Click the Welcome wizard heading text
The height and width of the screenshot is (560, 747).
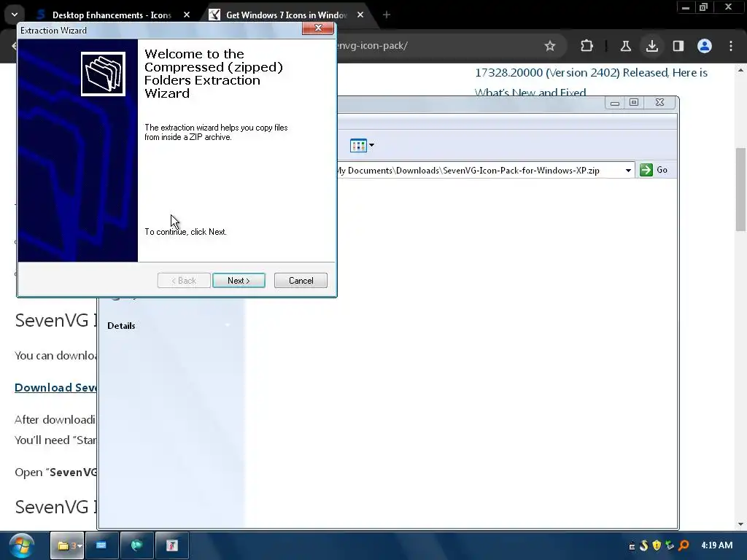point(214,74)
